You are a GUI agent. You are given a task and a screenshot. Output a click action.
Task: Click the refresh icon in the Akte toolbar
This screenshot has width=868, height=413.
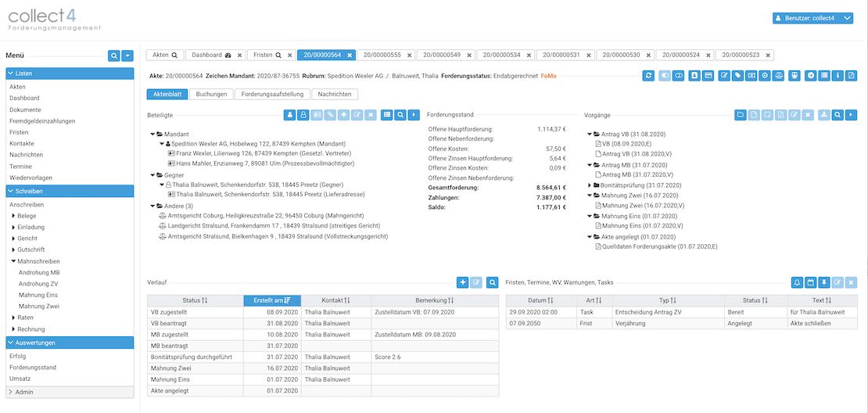(648, 76)
